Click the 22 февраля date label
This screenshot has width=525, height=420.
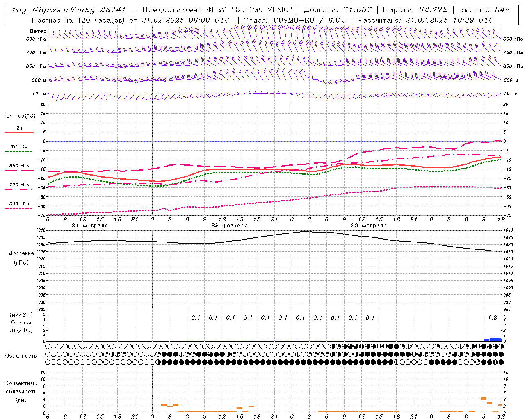tap(229, 226)
